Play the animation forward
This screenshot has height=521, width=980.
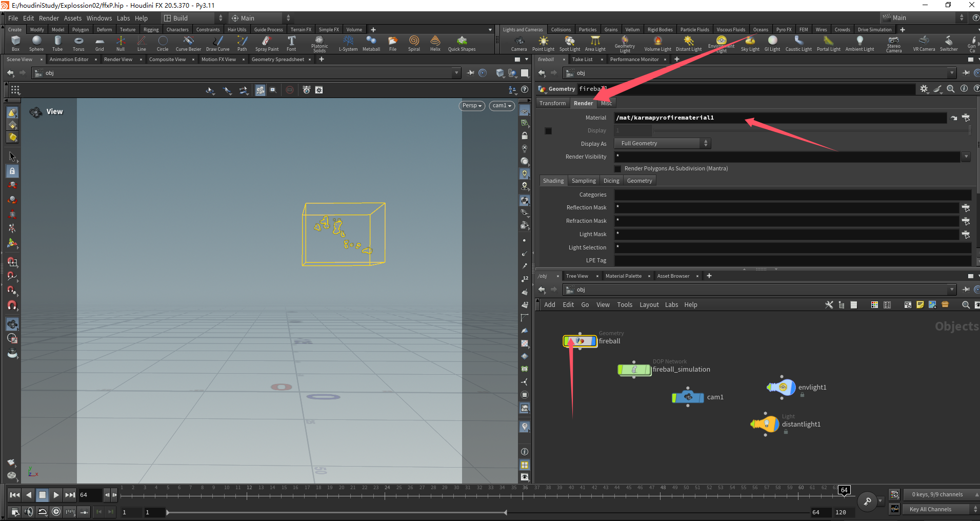[56, 495]
